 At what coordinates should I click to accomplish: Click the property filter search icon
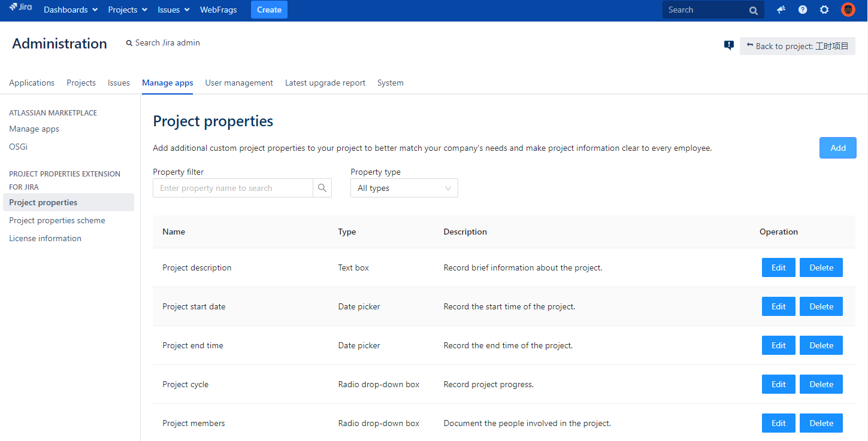322,188
